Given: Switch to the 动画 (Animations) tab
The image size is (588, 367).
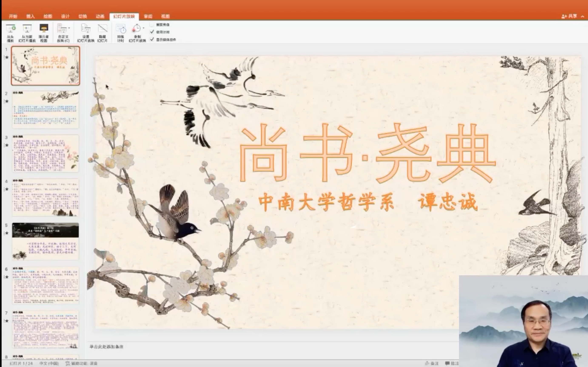Looking at the screenshot, I should coord(100,16).
